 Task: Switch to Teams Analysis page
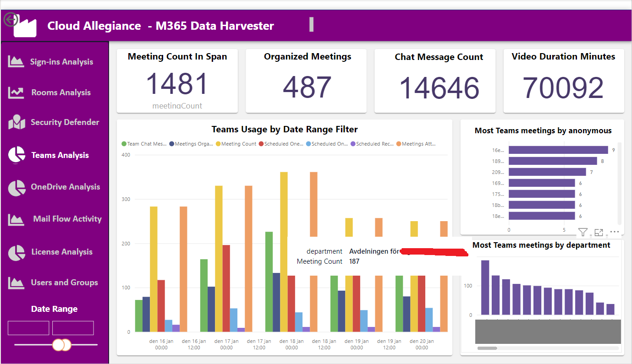click(60, 155)
